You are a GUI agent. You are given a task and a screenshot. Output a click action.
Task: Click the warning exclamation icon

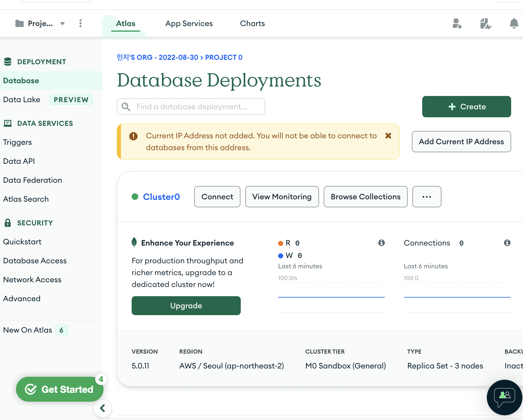[x=133, y=136]
